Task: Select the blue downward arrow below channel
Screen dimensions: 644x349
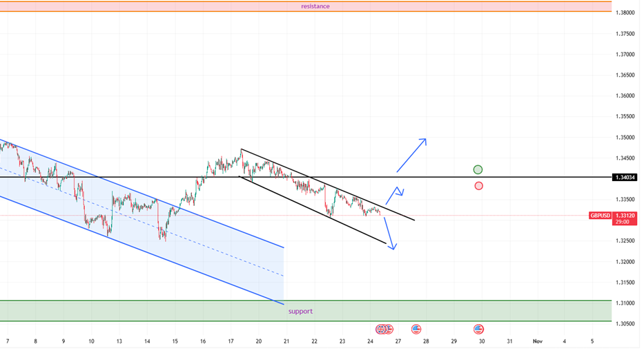Action: (x=389, y=233)
